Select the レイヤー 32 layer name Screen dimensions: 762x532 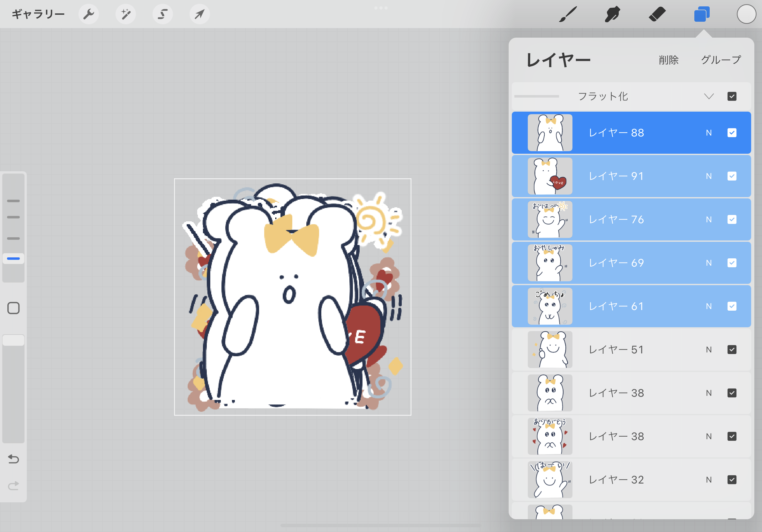[x=616, y=480]
